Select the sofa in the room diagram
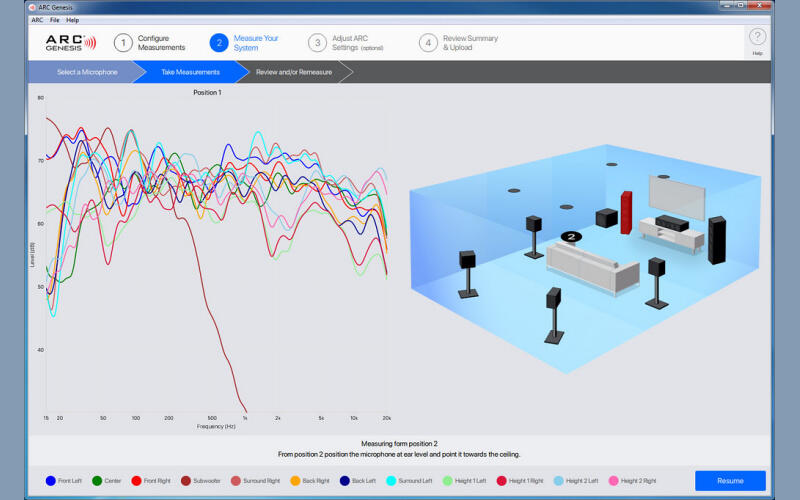Image resolution: width=800 pixels, height=500 pixels. (593, 265)
